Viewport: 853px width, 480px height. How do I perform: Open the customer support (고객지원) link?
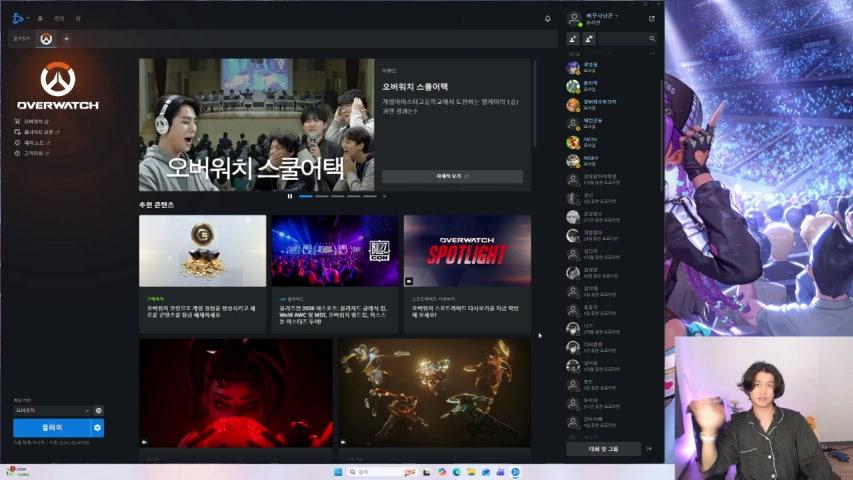pos(32,153)
